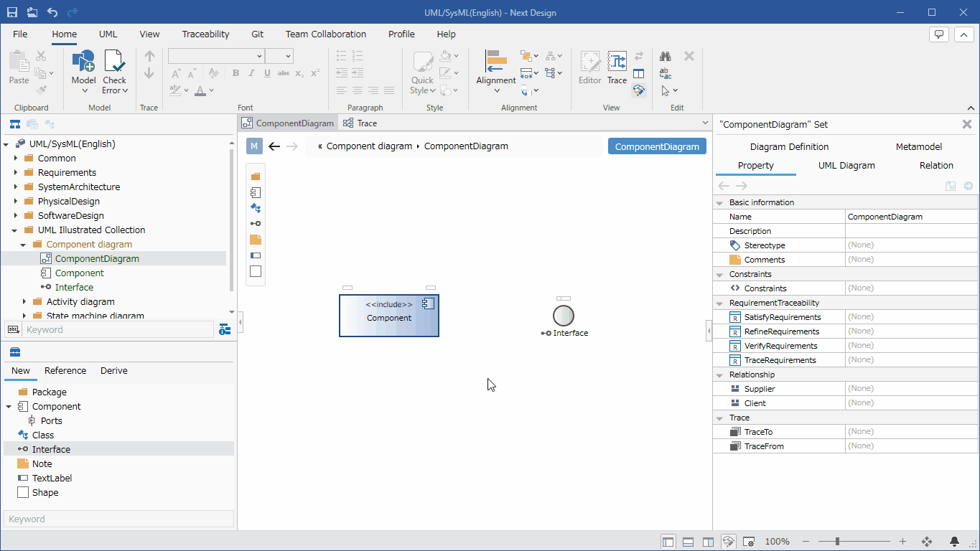Expand the Common folder in tree
Screen dimensions: 980x551
click(16, 159)
